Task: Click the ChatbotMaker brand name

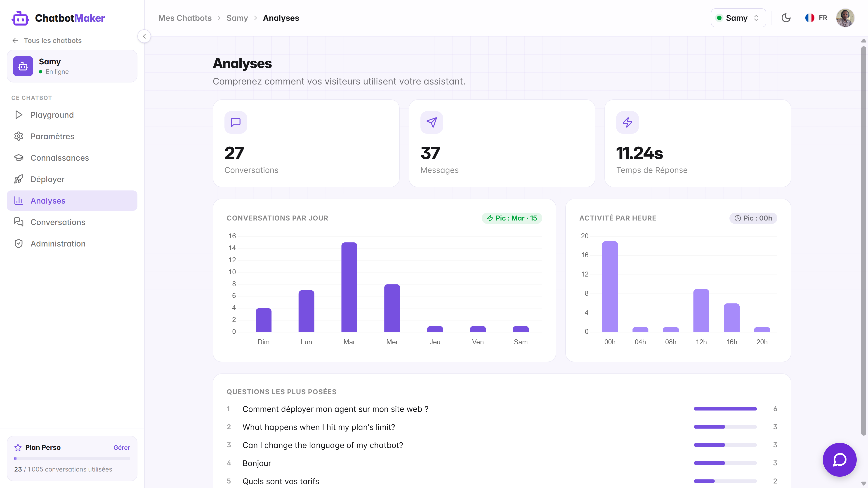Action: tap(70, 18)
